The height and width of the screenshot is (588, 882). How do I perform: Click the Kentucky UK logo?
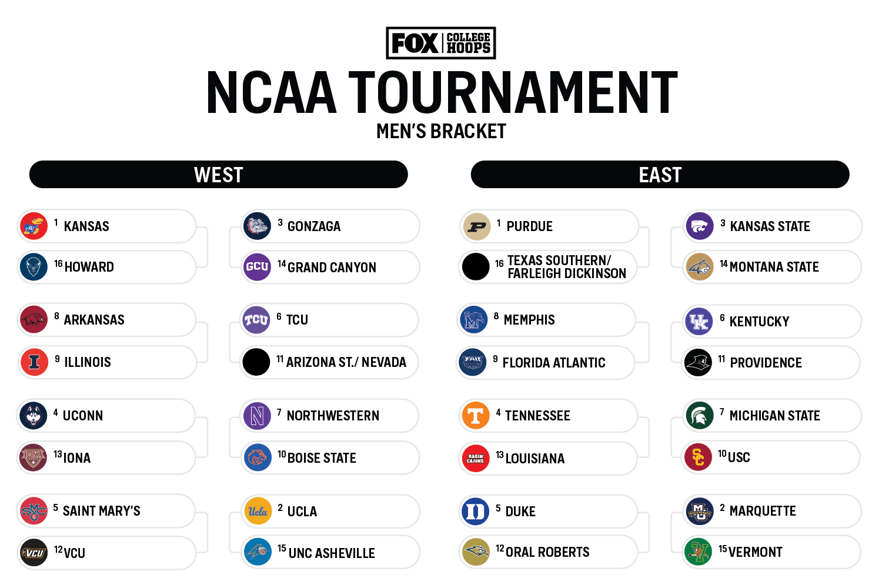pyautogui.click(x=699, y=321)
